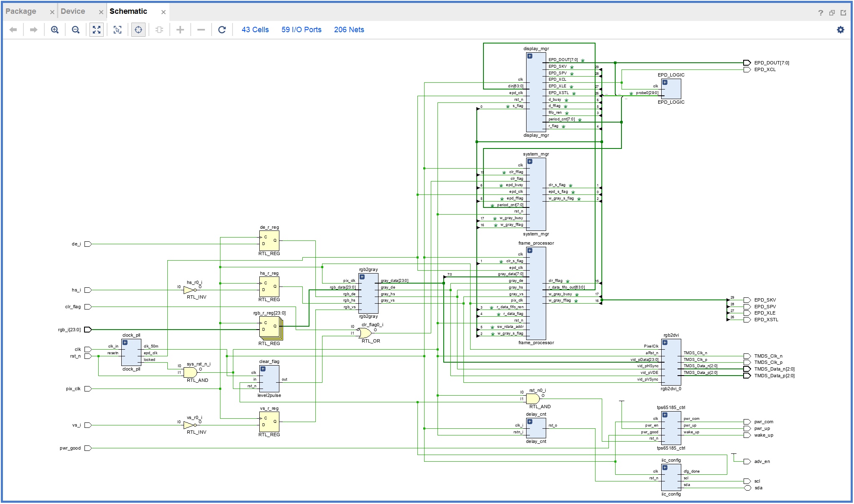
Task: Open the 43 Cells link
Action: coord(255,30)
